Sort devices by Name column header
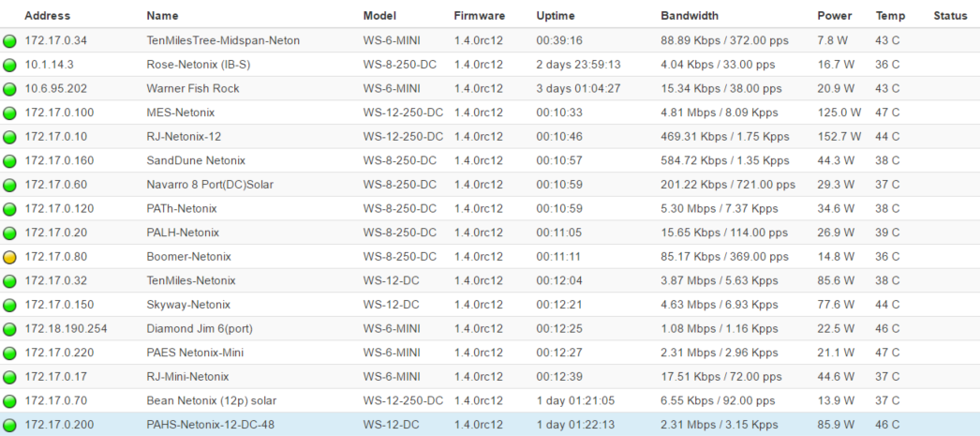The image size is (980, 436). click(x=162, y=16)
